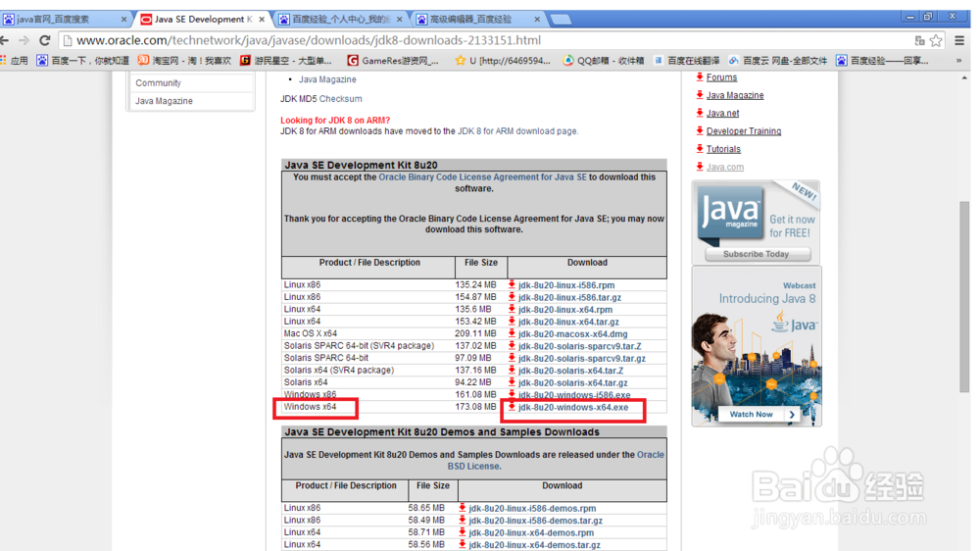This screenshot has width=980, height=551.
Task: Open the Java.net link
Action: (x=722, y=113)
